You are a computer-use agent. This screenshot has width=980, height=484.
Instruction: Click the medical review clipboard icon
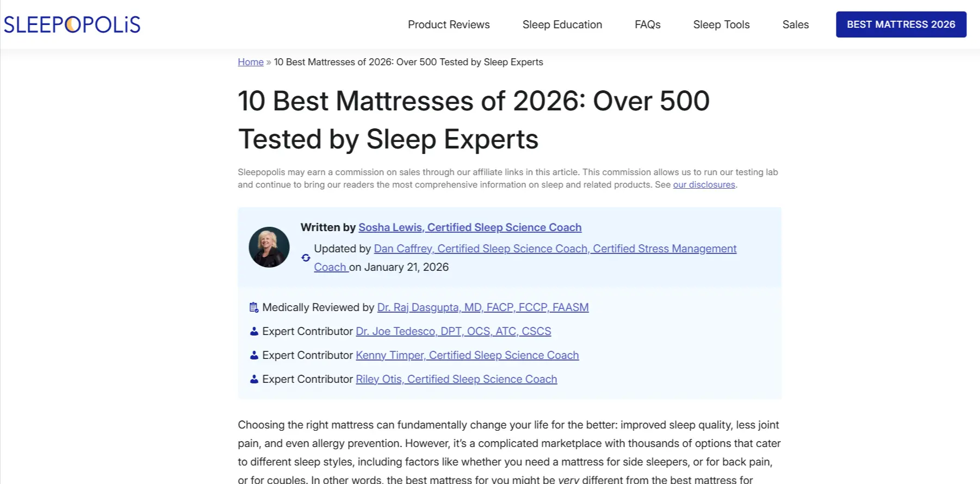(254, 308)
